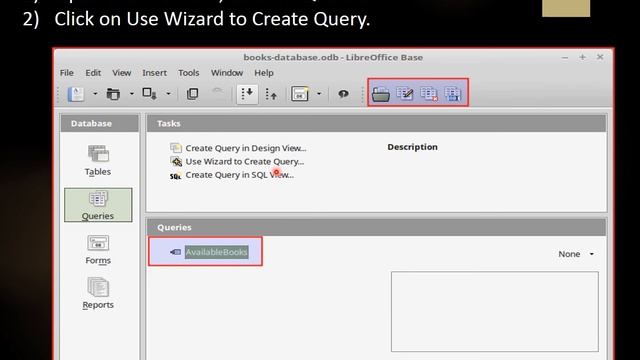Minimize the LibreOffice Base window
Screen dimensions: 640x360
pyautogui.click(x=565, y=58)
